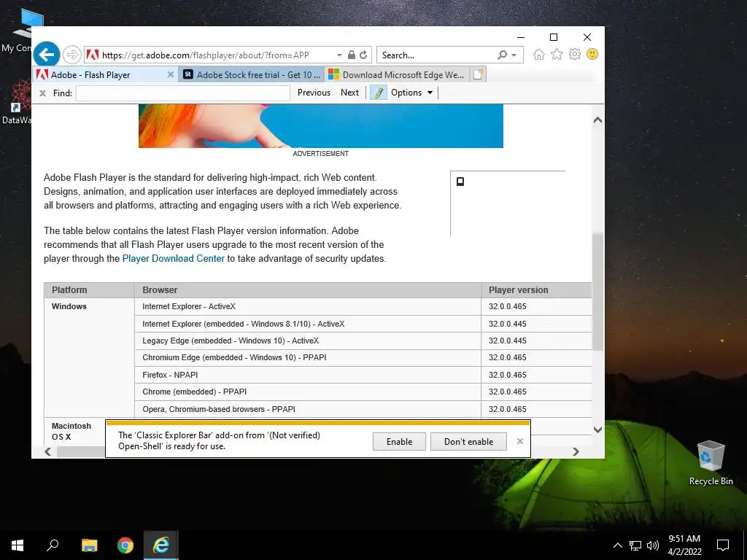Click the taskbar clock showing 9:51 AM
747x560 pixels.
tap(684, 545)
